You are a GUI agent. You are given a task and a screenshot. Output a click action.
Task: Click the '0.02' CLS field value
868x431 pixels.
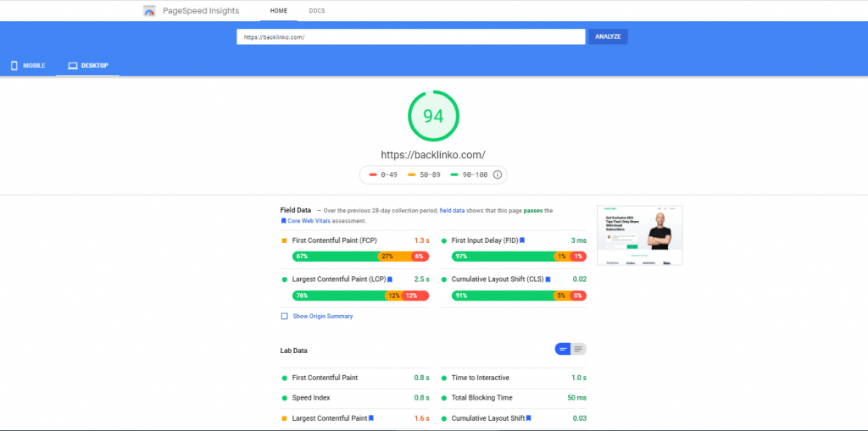580,279
